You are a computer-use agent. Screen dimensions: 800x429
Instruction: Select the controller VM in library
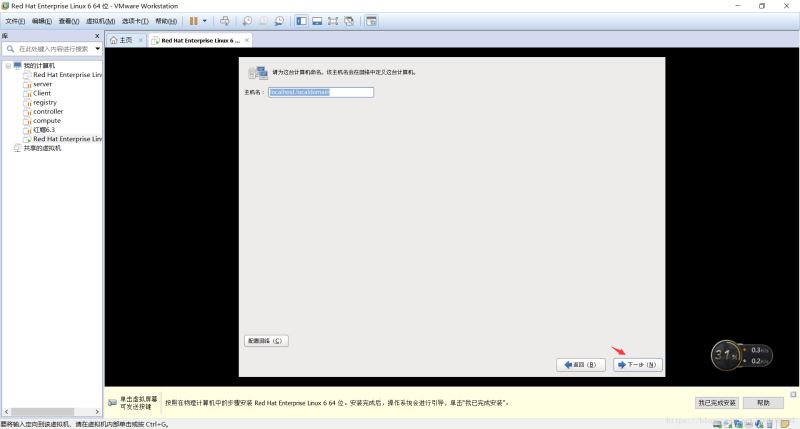click(x=48, y=111)
